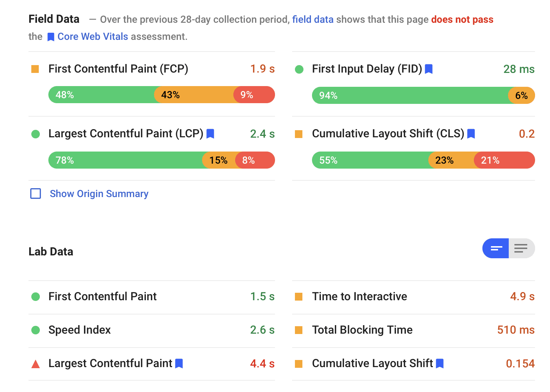Click the orange square next to Time to Interactive
This screenshot has width=550, height=392.
tap(299, 297)
